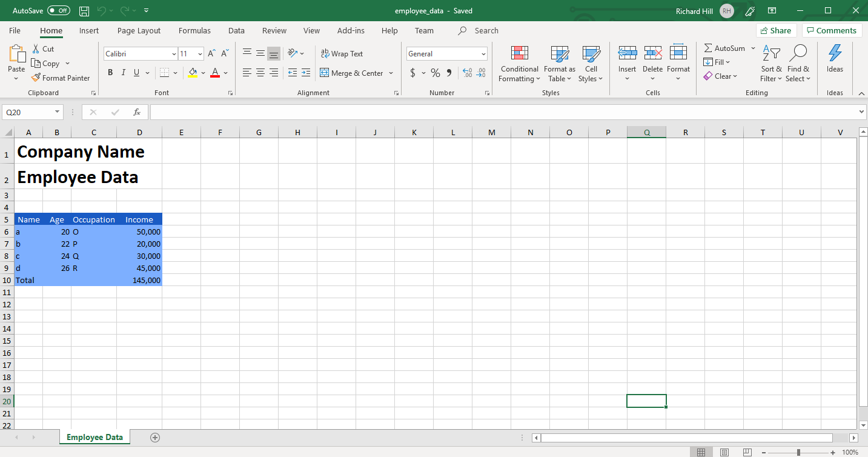Apply Comma Style number format

(449, 73)
